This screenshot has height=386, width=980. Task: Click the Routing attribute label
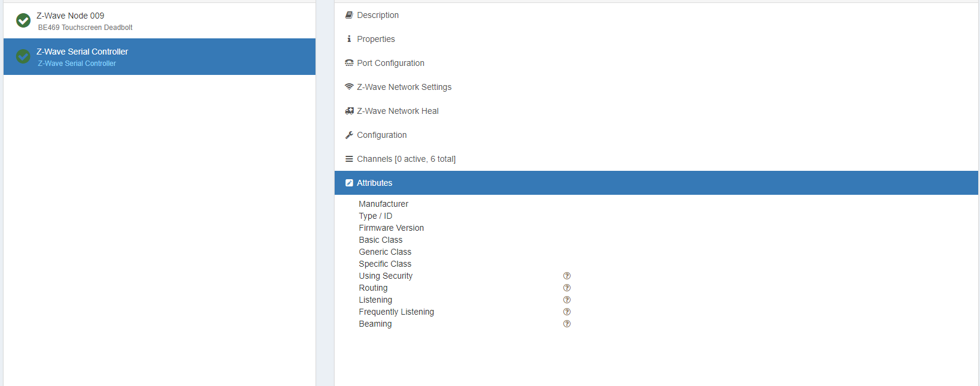click(x=373, y=288)
